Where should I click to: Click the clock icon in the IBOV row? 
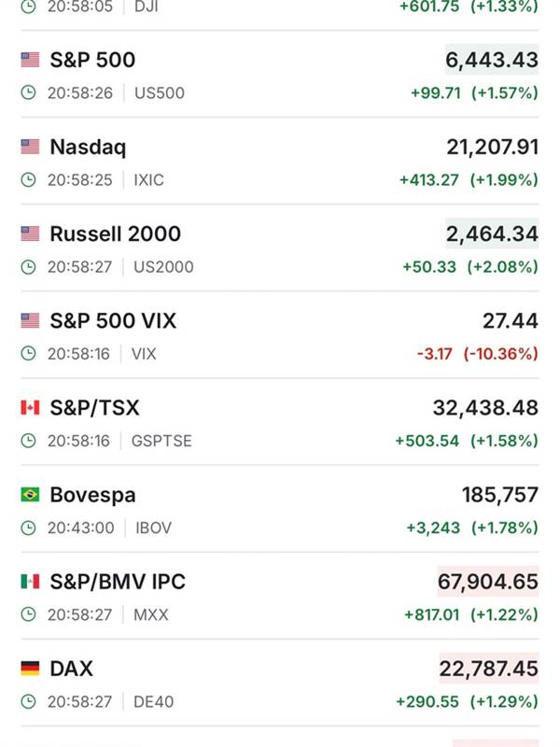tap(28, 528)
